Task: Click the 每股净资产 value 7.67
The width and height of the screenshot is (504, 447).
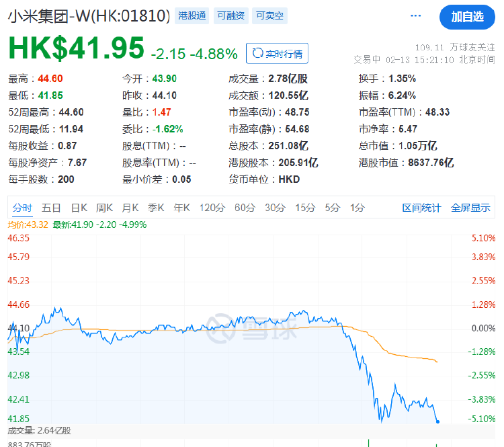Action: click(x=77, y=163)
